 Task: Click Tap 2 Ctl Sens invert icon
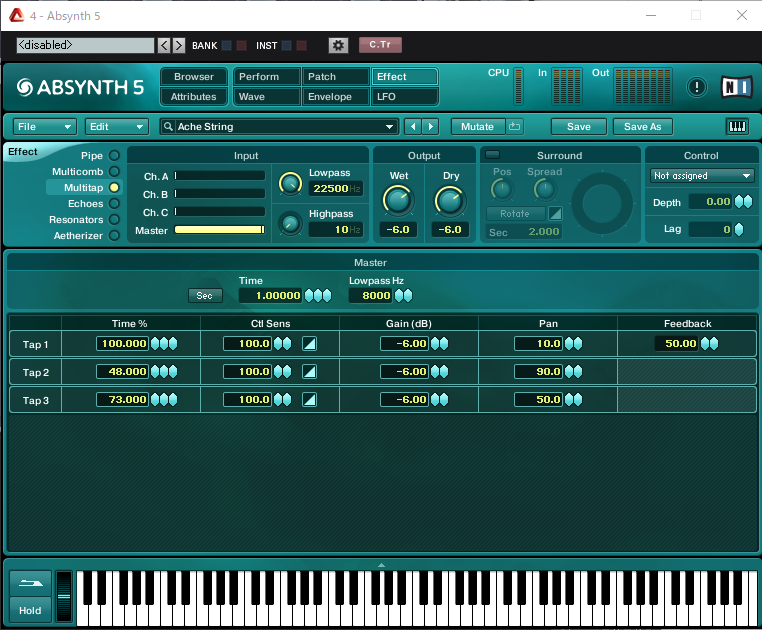pyautogui.click(x=310, y=372)
